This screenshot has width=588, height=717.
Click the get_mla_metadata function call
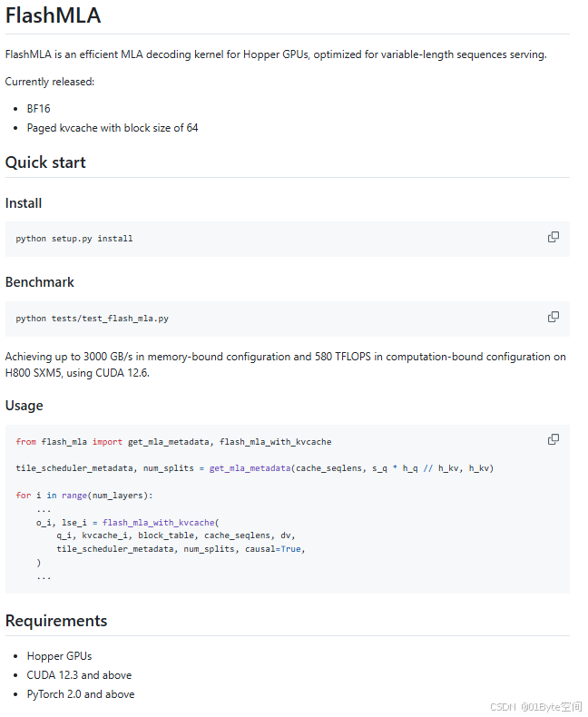tap(250, 468)
